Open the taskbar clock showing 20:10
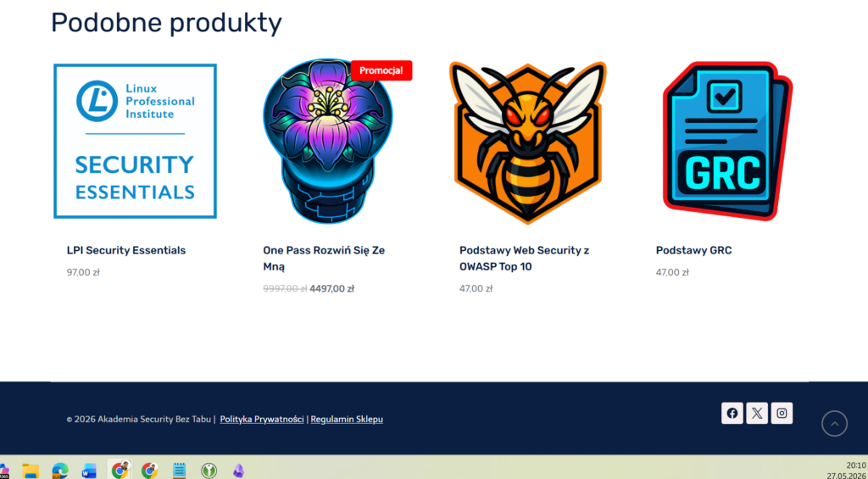 tap(855, 465)
